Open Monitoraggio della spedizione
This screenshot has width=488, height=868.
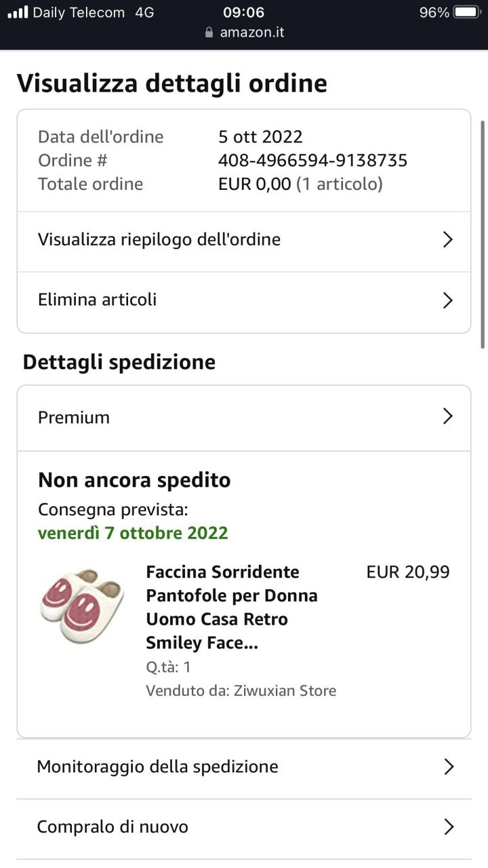pos(244,768)
